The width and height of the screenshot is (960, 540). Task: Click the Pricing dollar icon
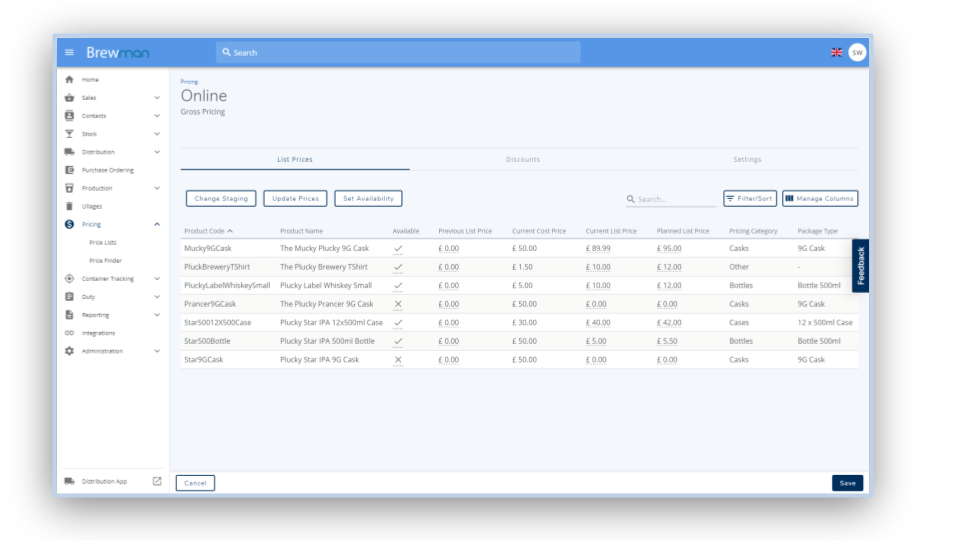click(69, 224)
